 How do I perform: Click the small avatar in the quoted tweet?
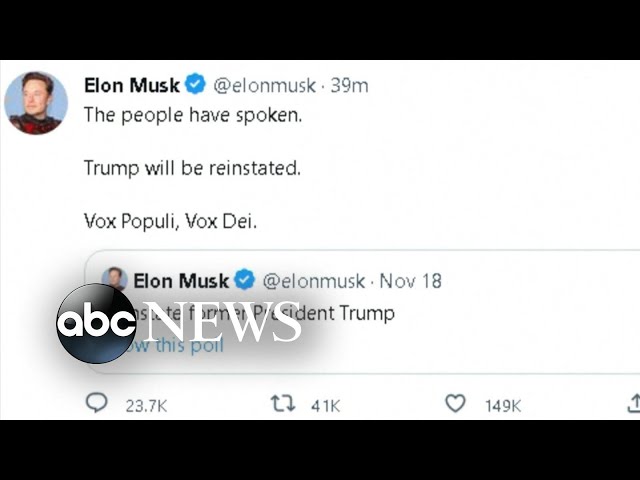click(114, 279)
